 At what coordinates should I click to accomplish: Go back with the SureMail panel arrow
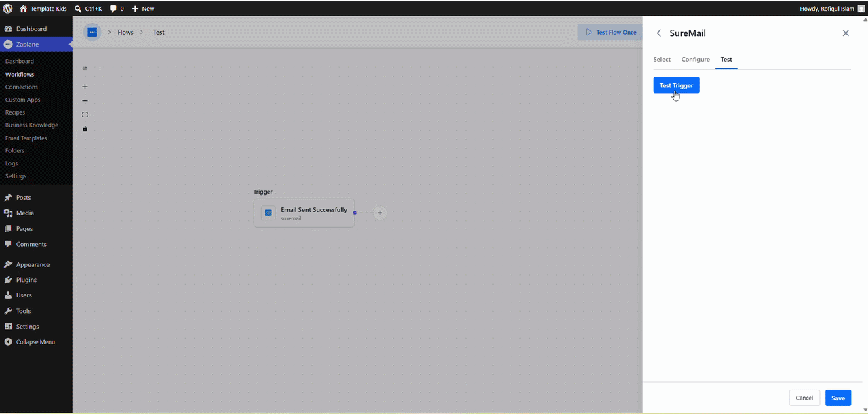[x=659, y=33]
